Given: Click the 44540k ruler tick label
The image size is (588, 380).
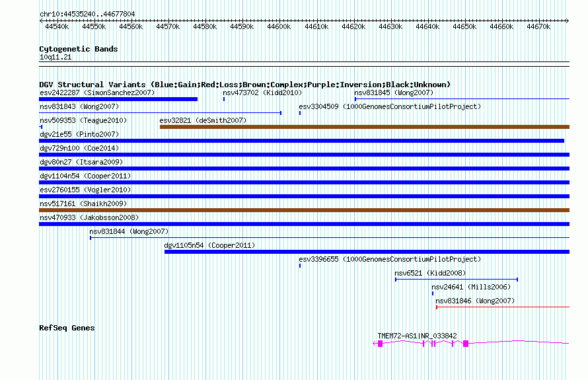Looking at the screenshot, I should 57,27.
